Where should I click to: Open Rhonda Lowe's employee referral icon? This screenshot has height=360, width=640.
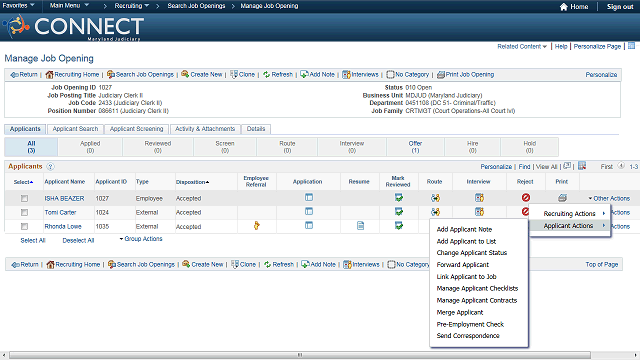click(256, 225)
